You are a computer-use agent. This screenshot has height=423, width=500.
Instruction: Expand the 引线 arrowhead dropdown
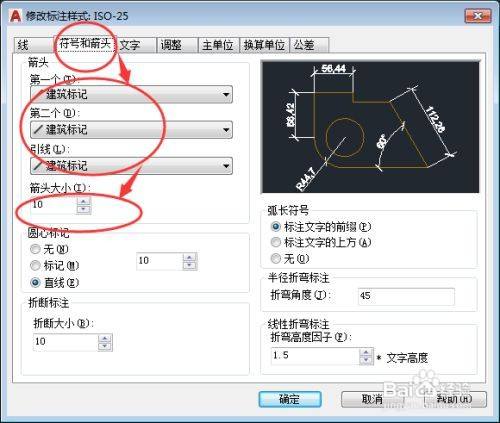click(x=131, y=166)
